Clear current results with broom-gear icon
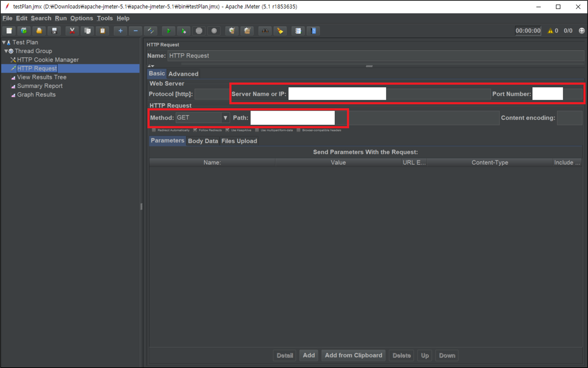The image size is (588, 368). (232, 31)
